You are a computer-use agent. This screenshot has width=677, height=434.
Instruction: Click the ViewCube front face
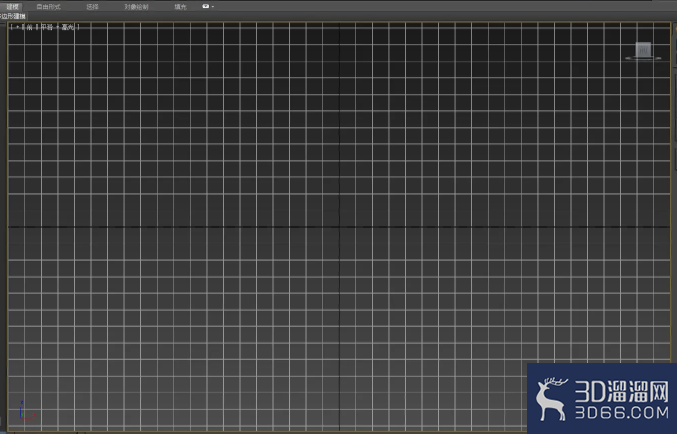[x=643, y=49]
